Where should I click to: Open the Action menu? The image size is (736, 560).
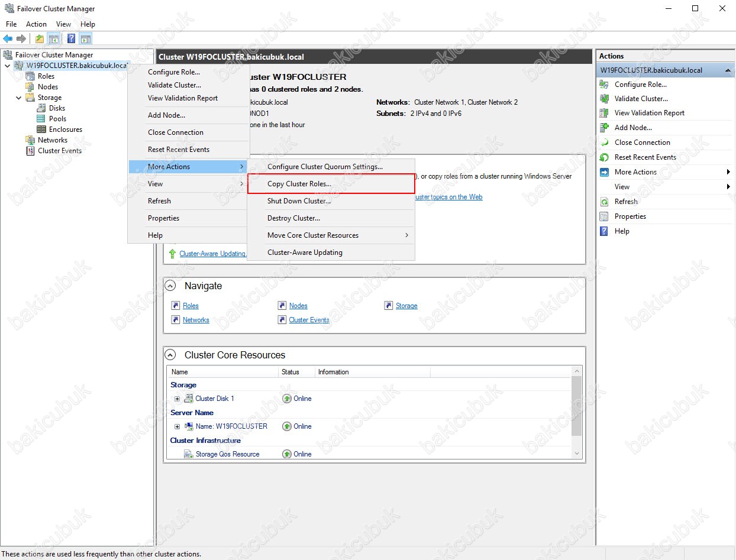(x=36, y=24)
